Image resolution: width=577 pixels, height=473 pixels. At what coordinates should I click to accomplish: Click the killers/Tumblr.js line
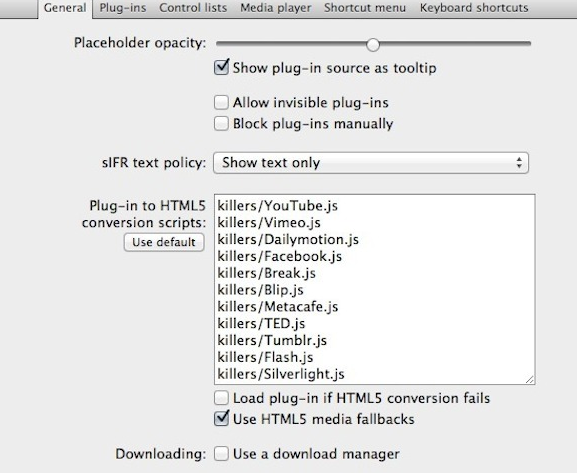(272, 340)
